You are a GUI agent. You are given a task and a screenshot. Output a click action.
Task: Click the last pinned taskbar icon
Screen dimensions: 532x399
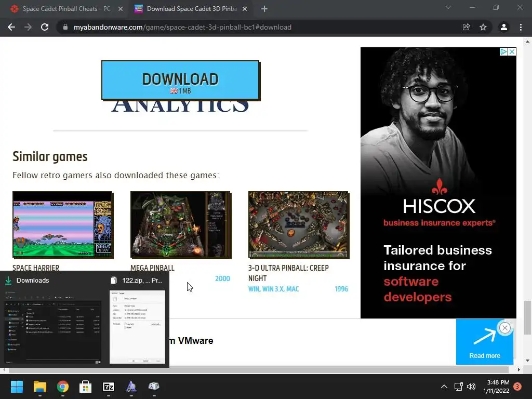(154, 387)
